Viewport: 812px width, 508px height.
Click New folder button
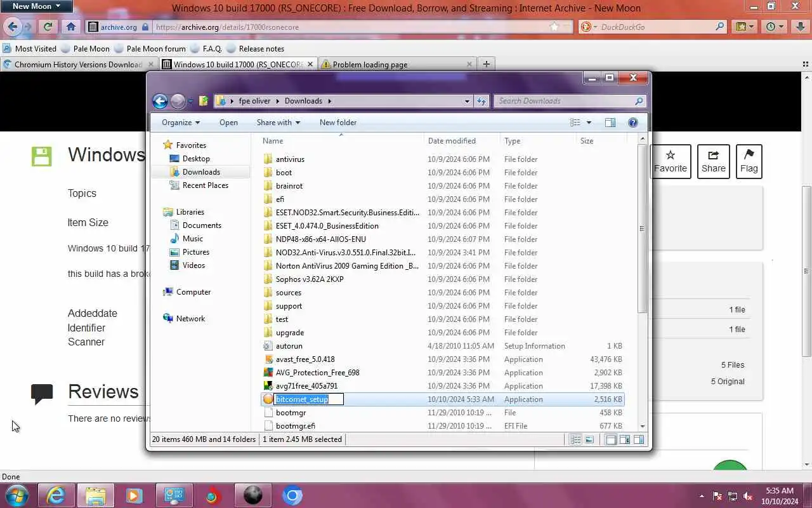click(337, 123)
